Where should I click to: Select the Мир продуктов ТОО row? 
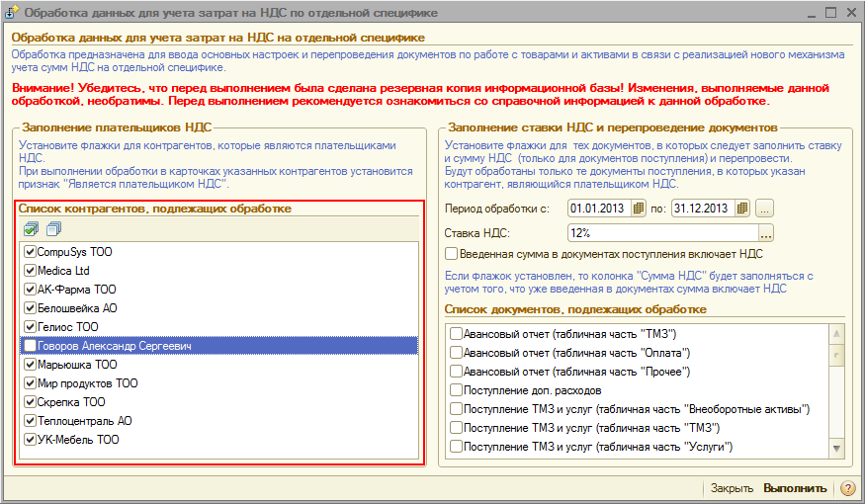(x=87, y=383)
